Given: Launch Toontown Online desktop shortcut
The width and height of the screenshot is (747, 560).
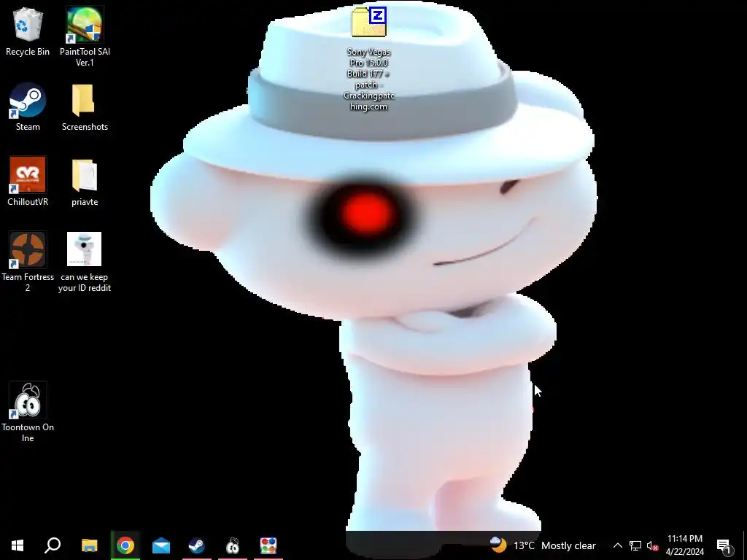Looking at the screenshot, I should point(28,412).
